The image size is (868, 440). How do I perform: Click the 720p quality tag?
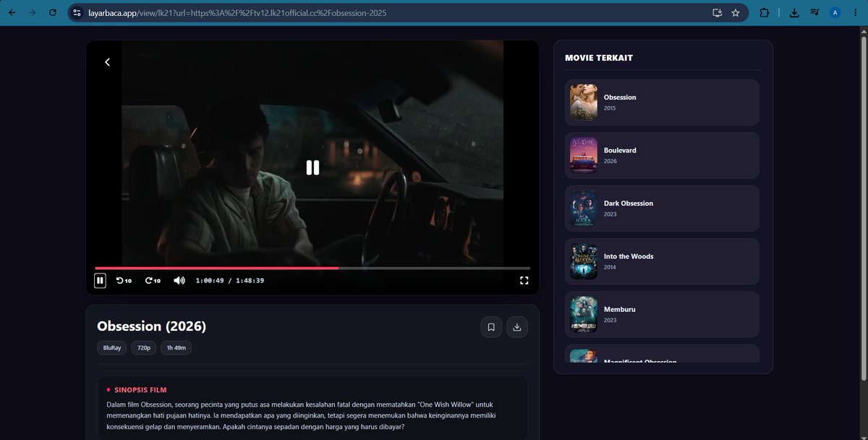(143, 348)
